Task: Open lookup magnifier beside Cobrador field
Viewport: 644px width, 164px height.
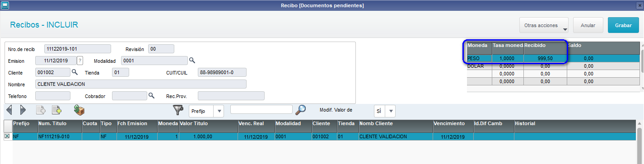Action: (152, 96)
